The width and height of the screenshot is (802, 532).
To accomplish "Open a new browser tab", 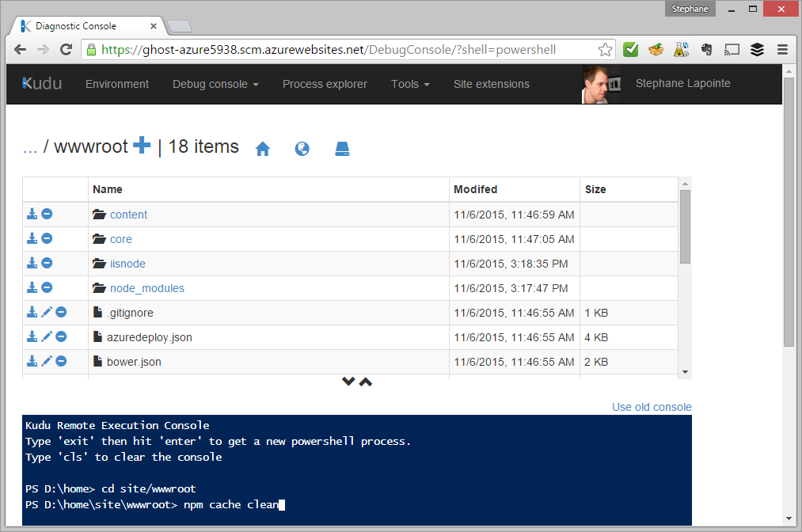I will 180,26.
